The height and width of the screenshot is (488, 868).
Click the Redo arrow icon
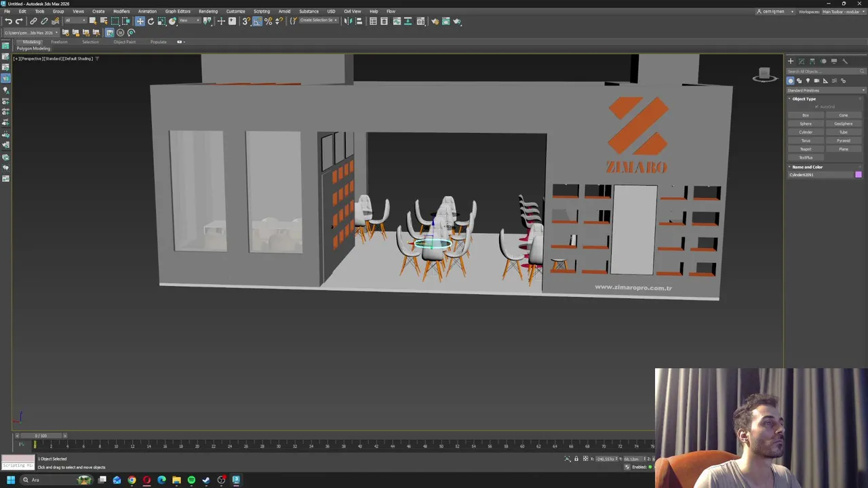tap(18, 21)
